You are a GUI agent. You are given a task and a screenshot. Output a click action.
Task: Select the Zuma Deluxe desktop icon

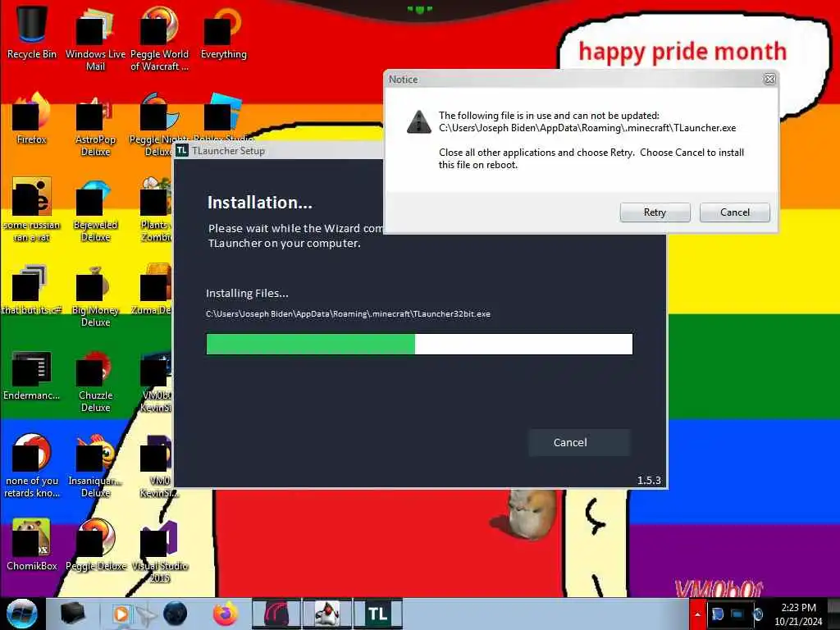[x=155, y=290]
